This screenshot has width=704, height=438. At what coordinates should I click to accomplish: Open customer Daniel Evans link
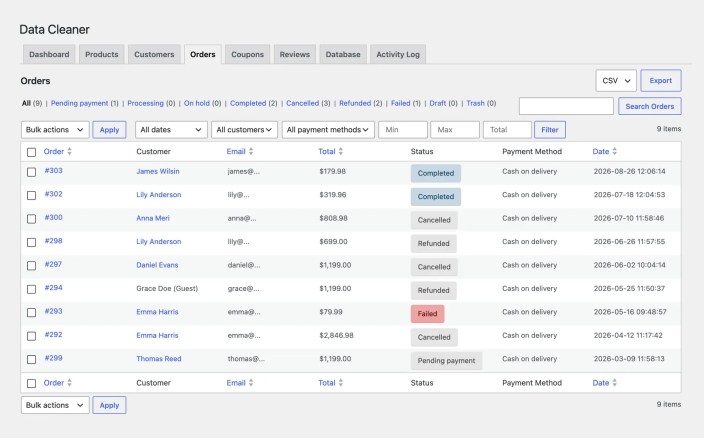(x=157, y=265)
